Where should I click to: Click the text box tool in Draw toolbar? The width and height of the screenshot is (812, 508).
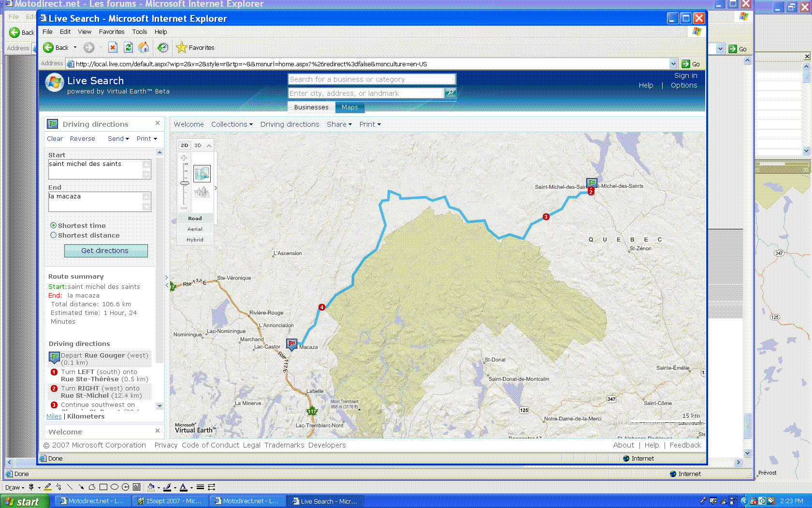[x=136, y=487]
